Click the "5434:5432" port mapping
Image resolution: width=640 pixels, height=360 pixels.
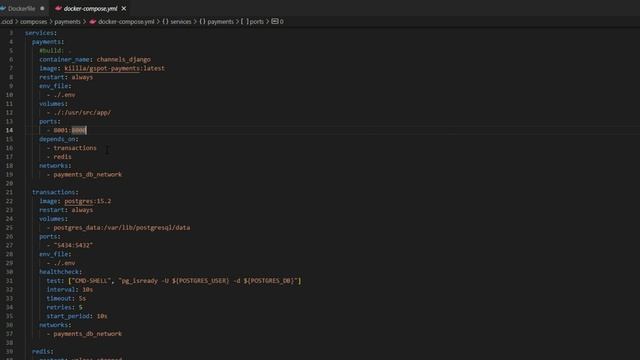pyautogui.click(x=73, y=245)
